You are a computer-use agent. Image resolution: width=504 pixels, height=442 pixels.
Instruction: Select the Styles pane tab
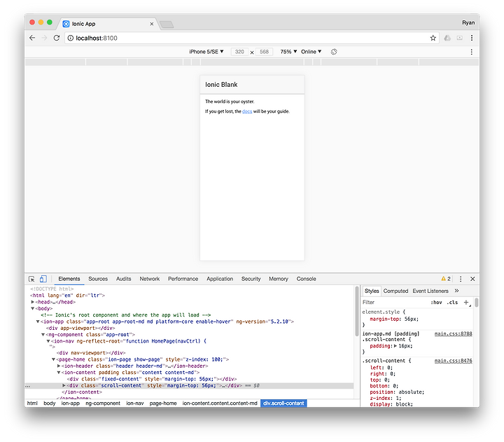372,291
